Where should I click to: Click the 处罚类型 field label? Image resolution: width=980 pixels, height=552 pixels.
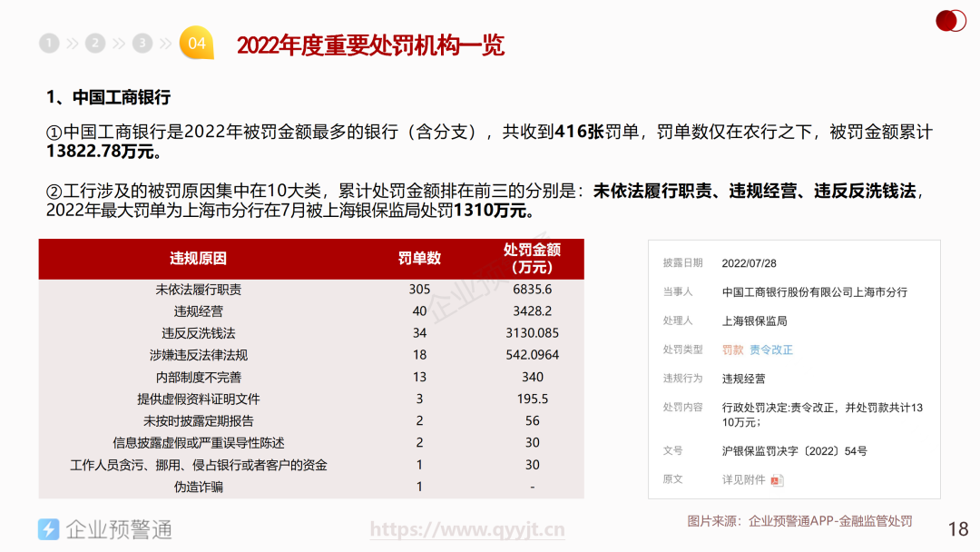[x=682, y=350]
